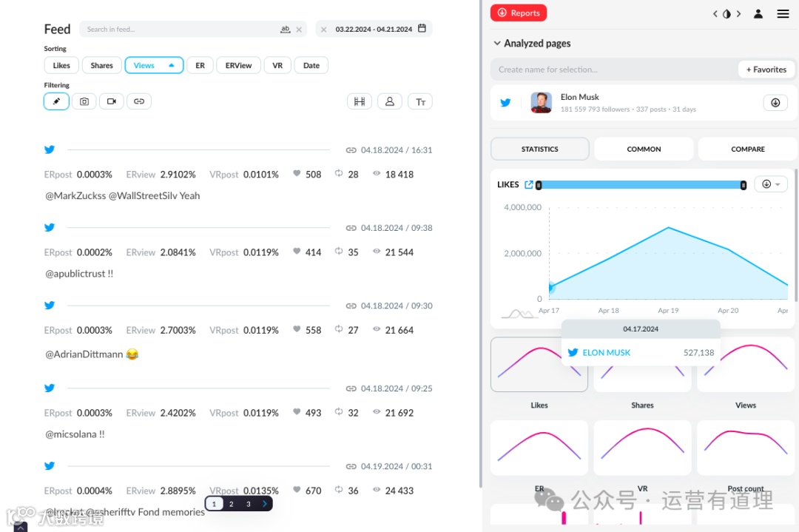Click the right panel vertical scrollbar
Viewport: 799px width, 532px height.
[796, 235]
